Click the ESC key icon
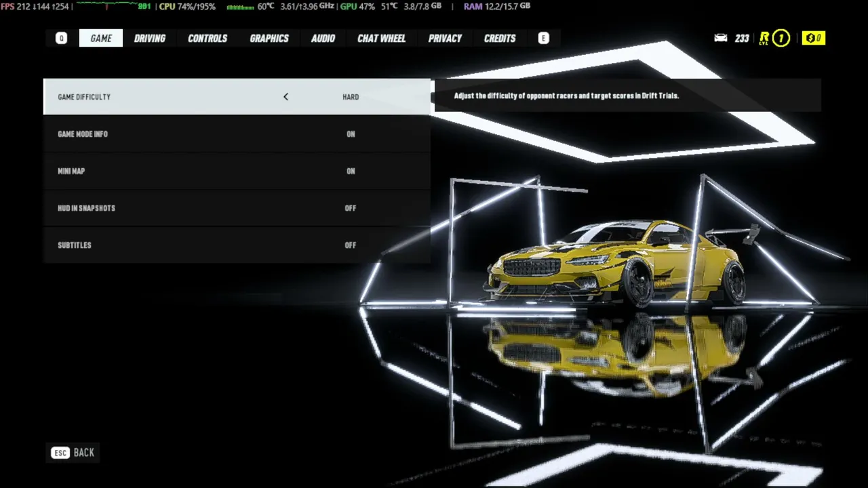Screen dimensions: 868x488 pyautogui.click(x=60, y=453)
